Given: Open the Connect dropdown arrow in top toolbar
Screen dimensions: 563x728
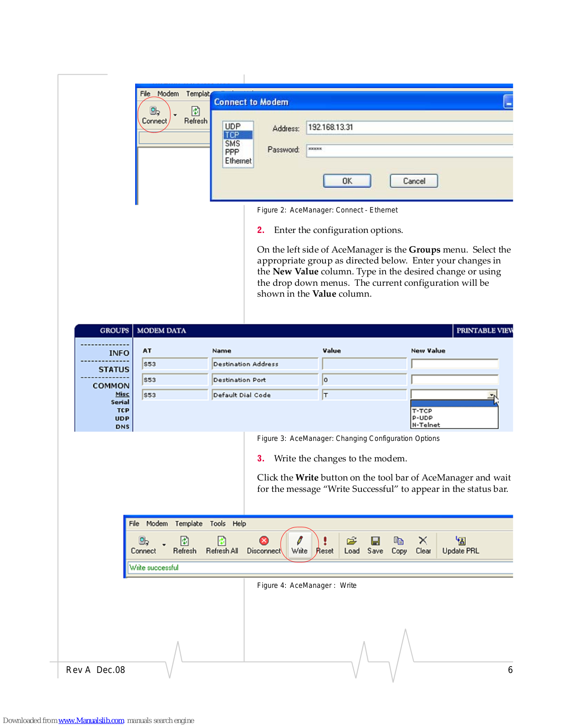Looking at the screenshot, I should coord(175,115).
